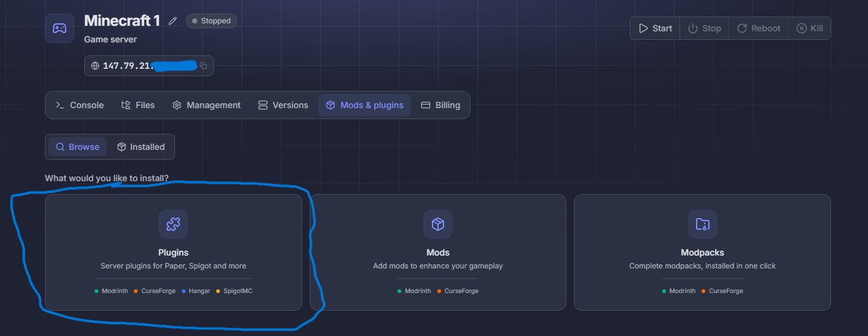This screenshot has height=336, width=868.
Task: Click SpigotMC source in Plugins card
Action: tap(234, 291)
